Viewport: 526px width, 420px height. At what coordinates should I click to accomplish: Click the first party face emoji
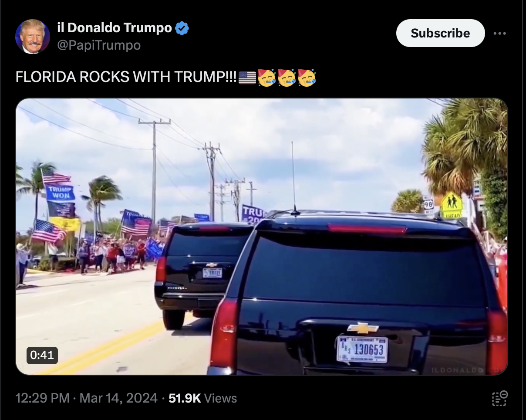(267, 78)
